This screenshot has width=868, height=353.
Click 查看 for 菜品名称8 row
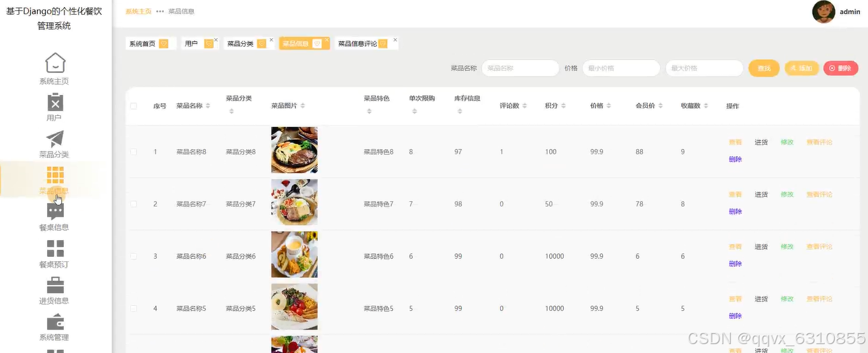(x=735, y=142)
